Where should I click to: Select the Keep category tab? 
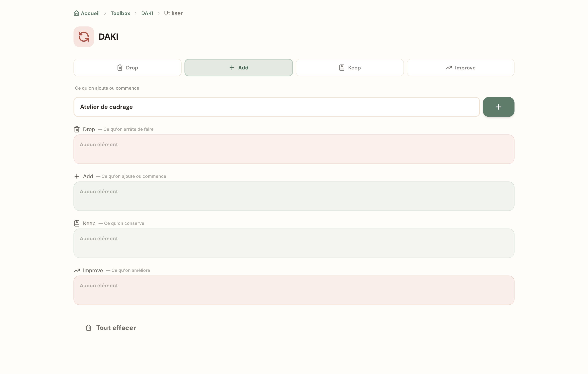coord(350,68)
